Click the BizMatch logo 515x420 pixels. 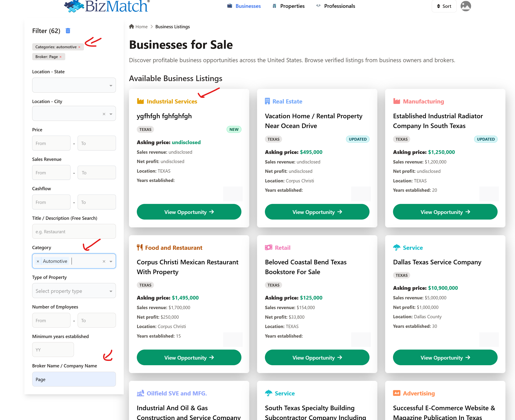(107, 6)
